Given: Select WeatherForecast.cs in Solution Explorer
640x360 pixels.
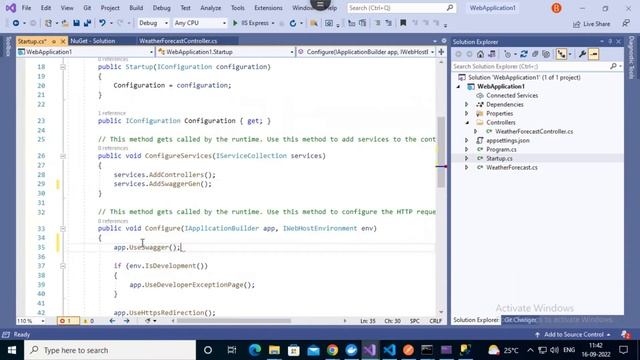Looking at the screenshot, I should click(511, 167).
